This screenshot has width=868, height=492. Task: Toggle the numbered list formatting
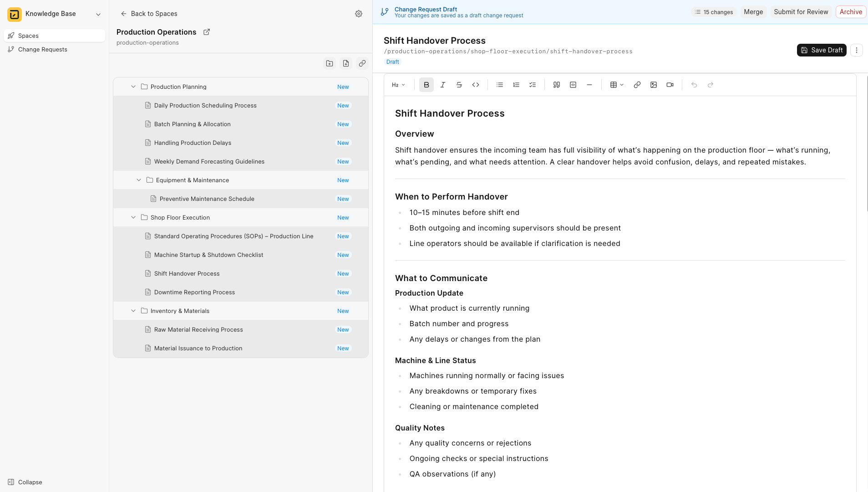click(516, 85)
